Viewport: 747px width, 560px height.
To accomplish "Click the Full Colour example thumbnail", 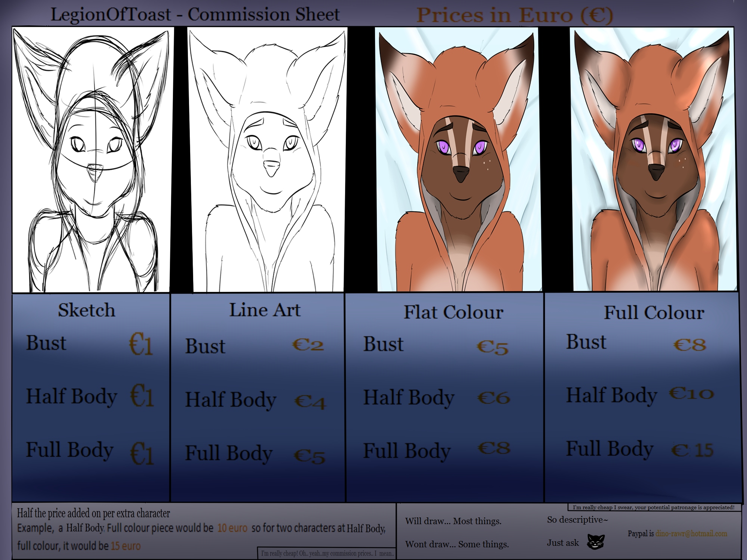I will 654,160.
